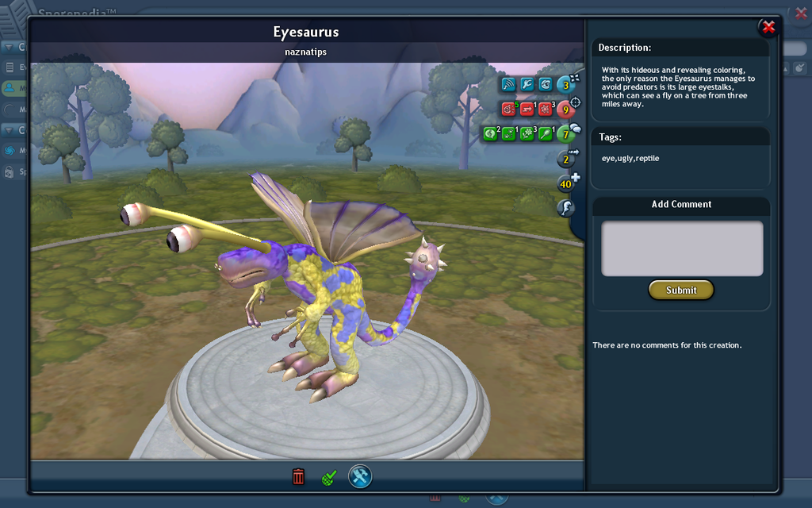The image size is (812, 508).
Task: Click the speed stat badge showing 2
Action: pyautogui.click(x=566, y=159)
